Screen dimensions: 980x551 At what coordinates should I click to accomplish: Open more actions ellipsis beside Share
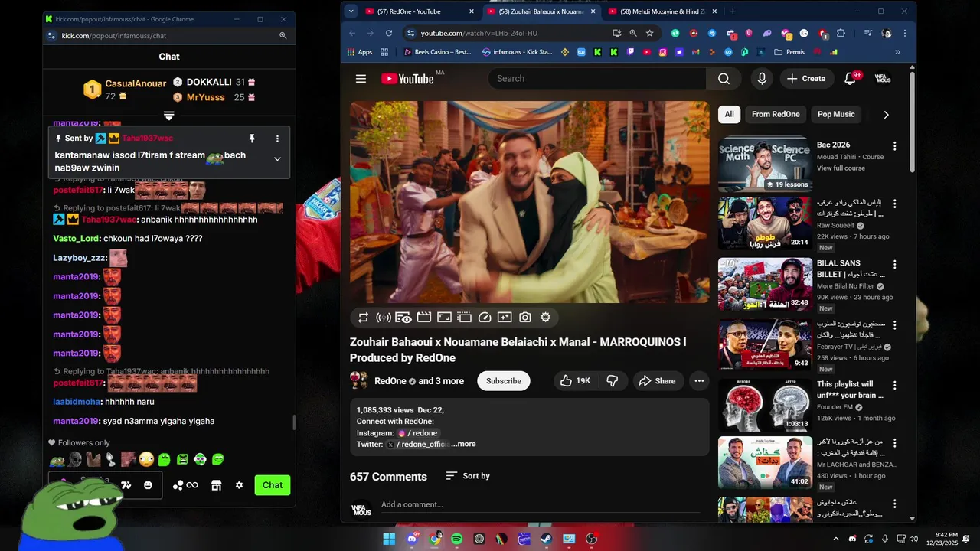point(699,381)
